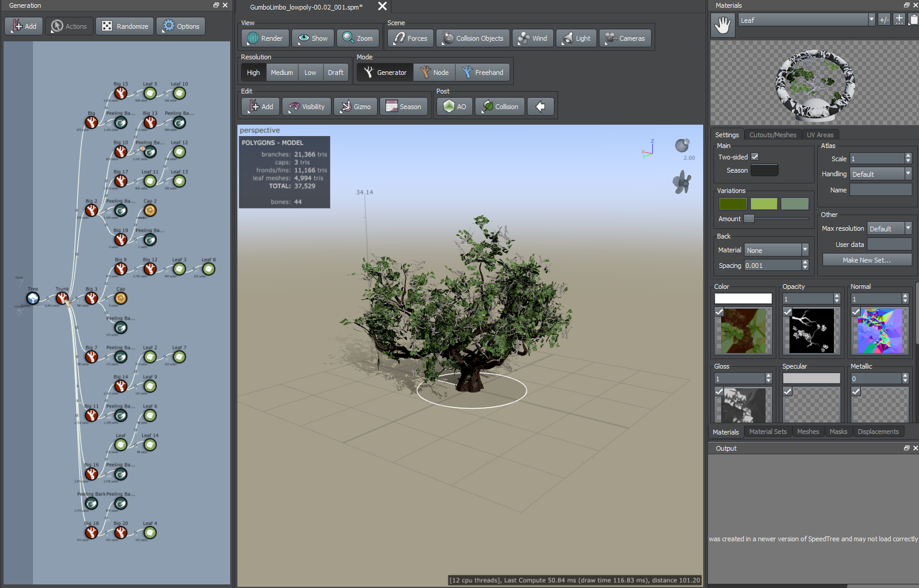Disable the Normal map texture checkbox
This screenshot has height=588, width=919.
point(855,312)
